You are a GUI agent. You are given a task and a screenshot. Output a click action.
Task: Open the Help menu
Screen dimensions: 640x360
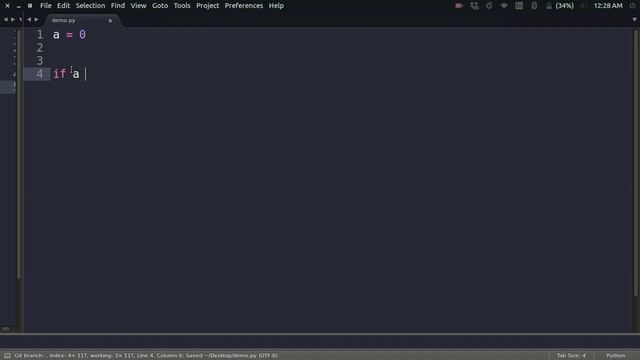[x=276, y=6]
